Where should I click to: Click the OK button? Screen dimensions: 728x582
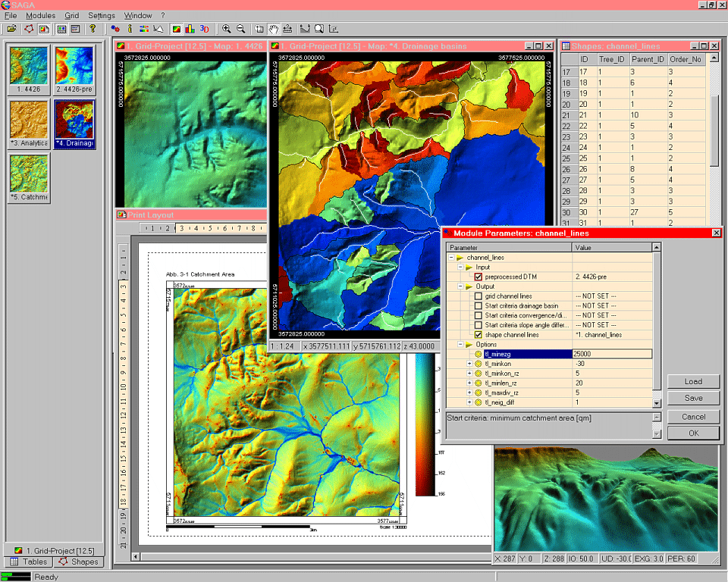pos(693,433)
